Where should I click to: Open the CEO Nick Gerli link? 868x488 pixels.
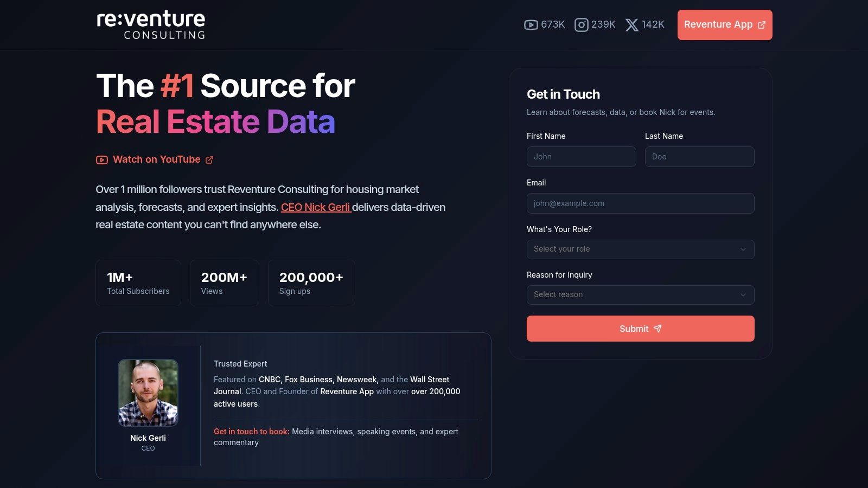(x=316, y=207)
